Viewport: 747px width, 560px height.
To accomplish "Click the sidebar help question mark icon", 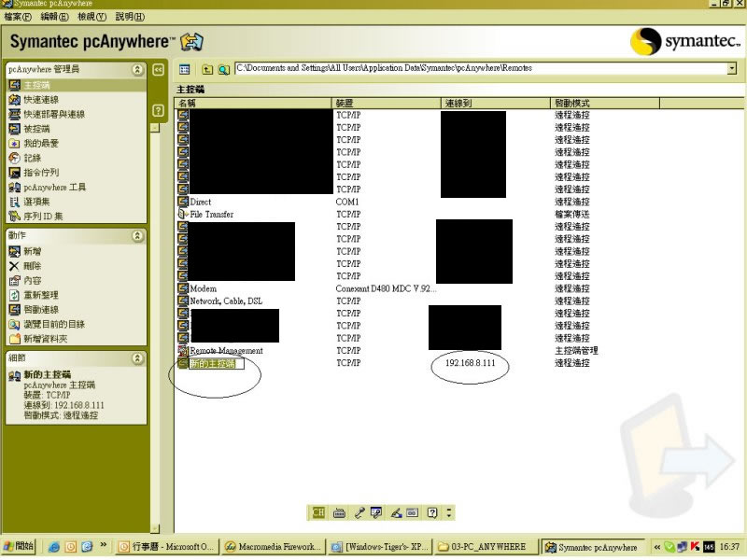I will (x=158, y=110).
